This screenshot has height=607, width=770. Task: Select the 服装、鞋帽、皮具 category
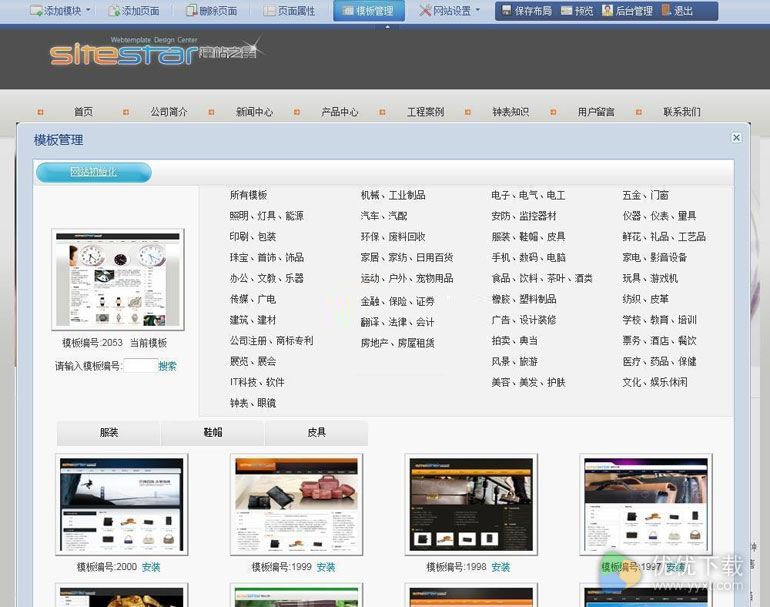point(528,237)
